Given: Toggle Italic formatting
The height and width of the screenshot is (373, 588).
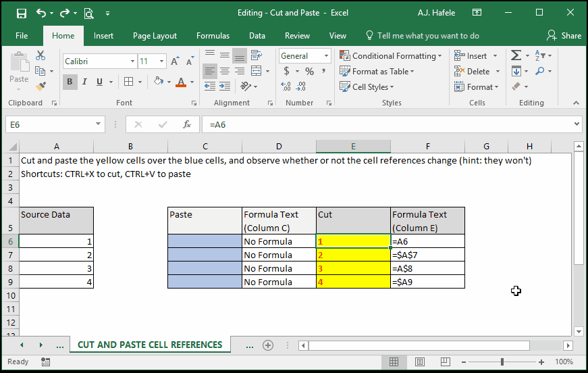Looking at the screenshot, I should (85, 82).
